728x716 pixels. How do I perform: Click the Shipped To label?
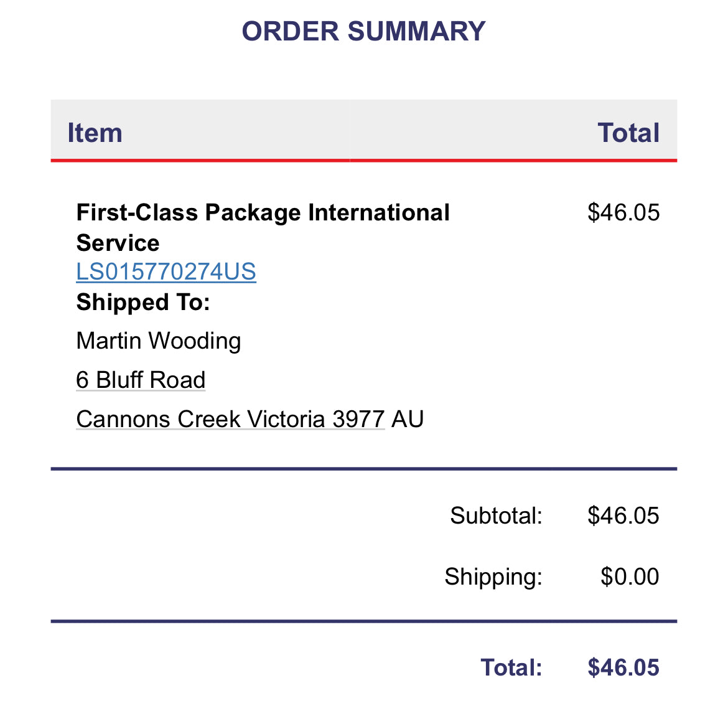tap(143, 303)
